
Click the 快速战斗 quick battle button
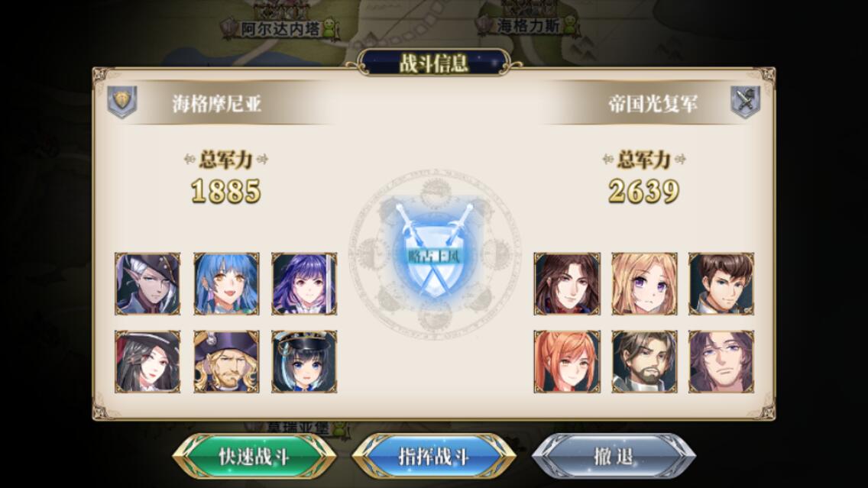254,457
